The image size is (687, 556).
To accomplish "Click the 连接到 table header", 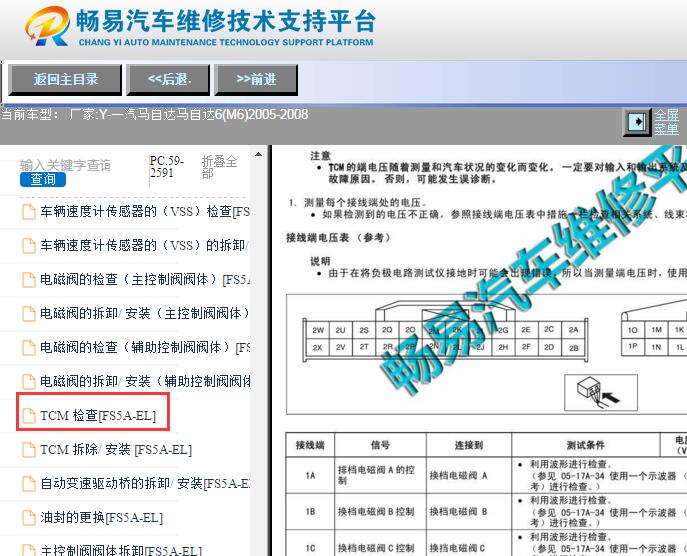I will point(469,445).
